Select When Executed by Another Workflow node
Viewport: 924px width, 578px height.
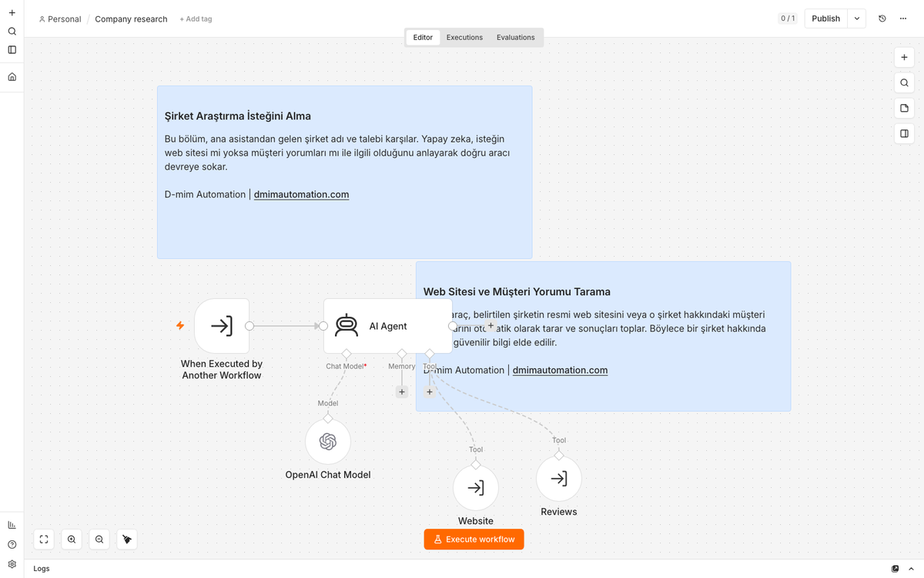pyautogui.click(x=222, y=326)
